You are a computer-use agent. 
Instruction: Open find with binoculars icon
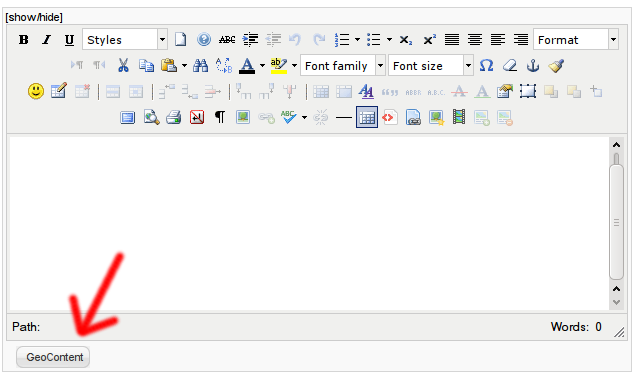point(200,65)
